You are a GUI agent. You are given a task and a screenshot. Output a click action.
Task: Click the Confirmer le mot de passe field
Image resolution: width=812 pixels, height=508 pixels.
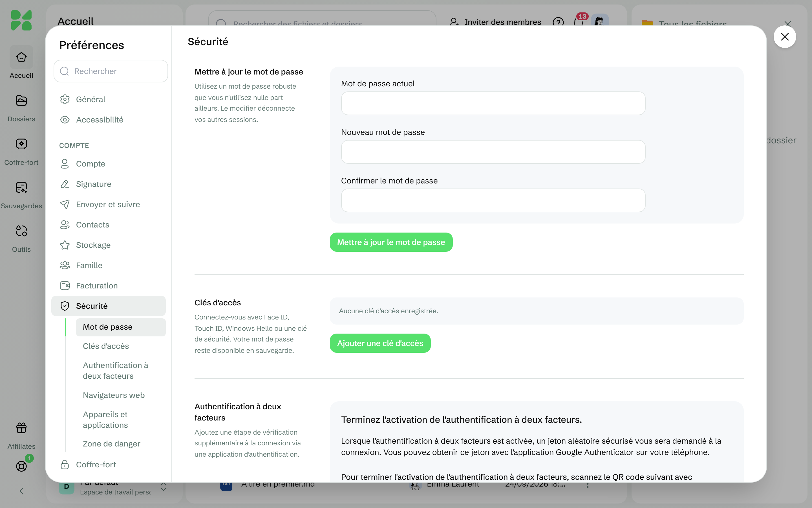(493, 200)
